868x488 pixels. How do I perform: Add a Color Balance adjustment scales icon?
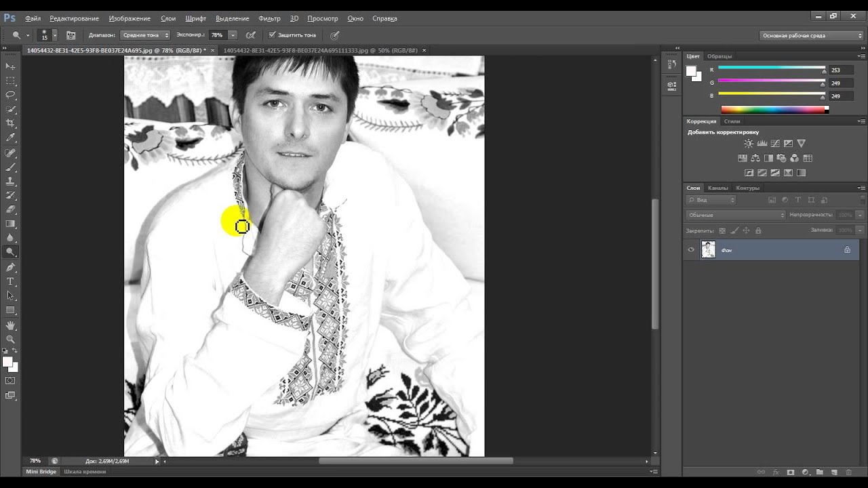tap(755, 158)
